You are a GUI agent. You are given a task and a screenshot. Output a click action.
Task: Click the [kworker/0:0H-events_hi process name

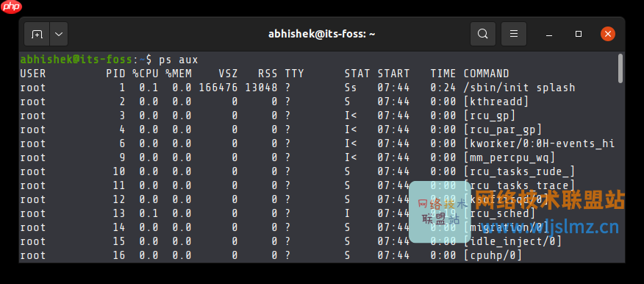540,143
